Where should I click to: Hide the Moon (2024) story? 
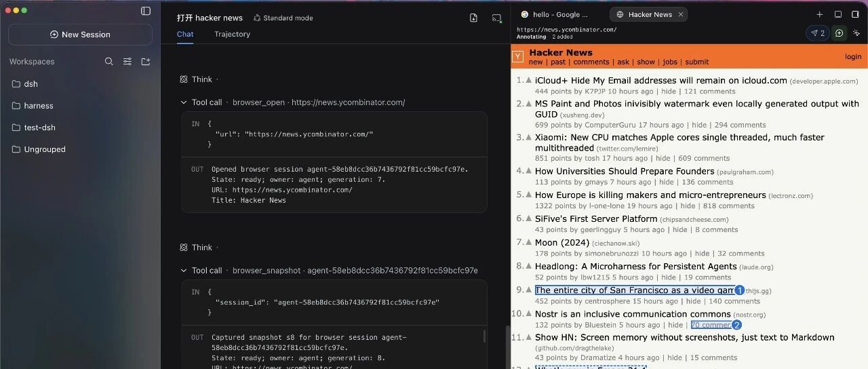702,253
